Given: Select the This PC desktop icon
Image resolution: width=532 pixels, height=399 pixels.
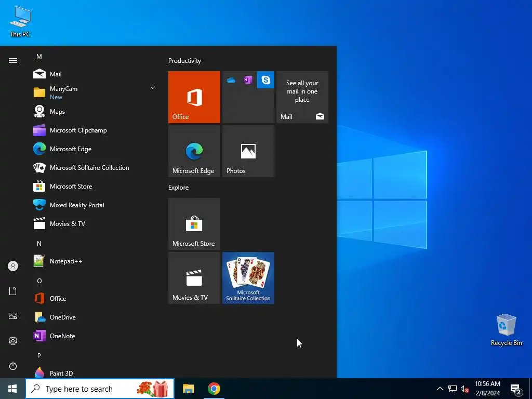Looking at the screenshot, I should click(20, 21).
